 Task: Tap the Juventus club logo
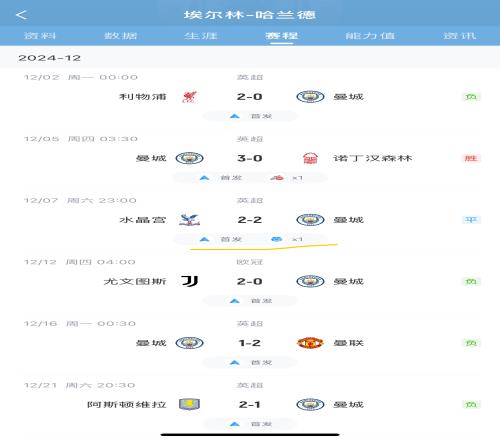click(x=190, y=281)
